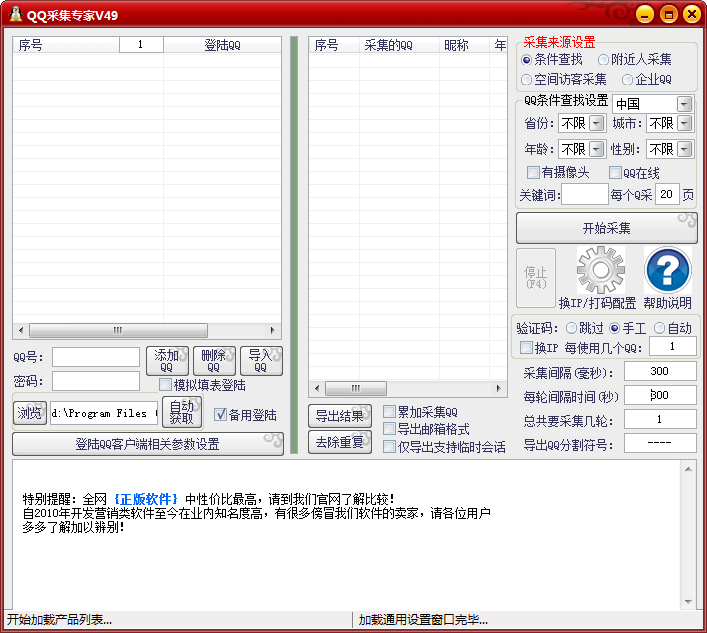Click 添加QQ button
Image resolution: width=707 pixels, height=633 pixels.
[x=167, y=361]
